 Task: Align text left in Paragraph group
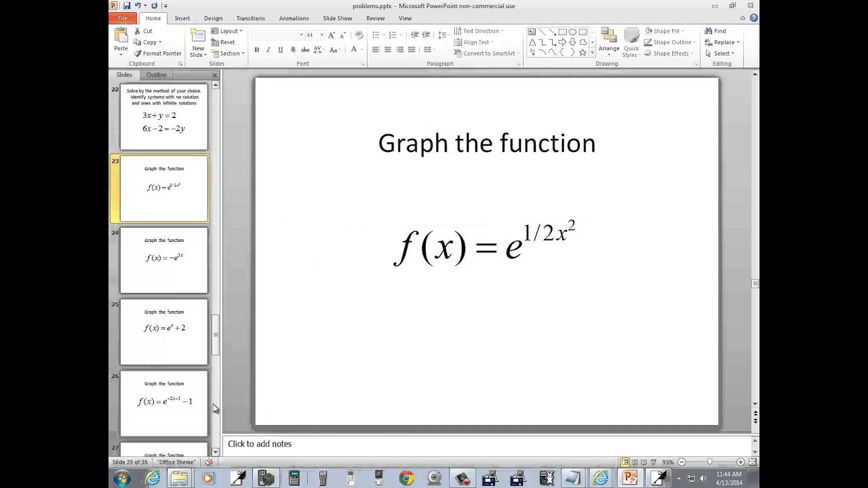(376, 49)
